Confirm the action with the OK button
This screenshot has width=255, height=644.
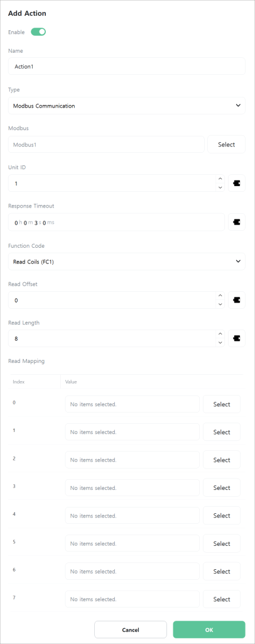[x=209, y=630]
